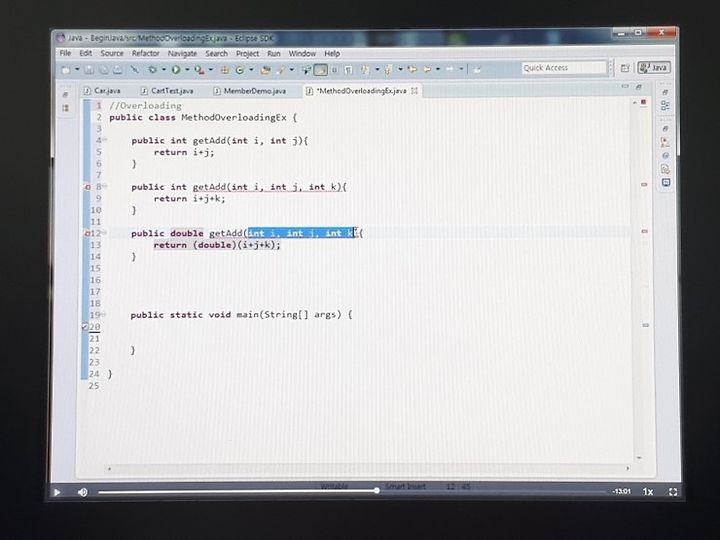This screenshot has height=540, width=720.
Task: Switch to MemberDemo.java tab
Action: coord(250,91)
